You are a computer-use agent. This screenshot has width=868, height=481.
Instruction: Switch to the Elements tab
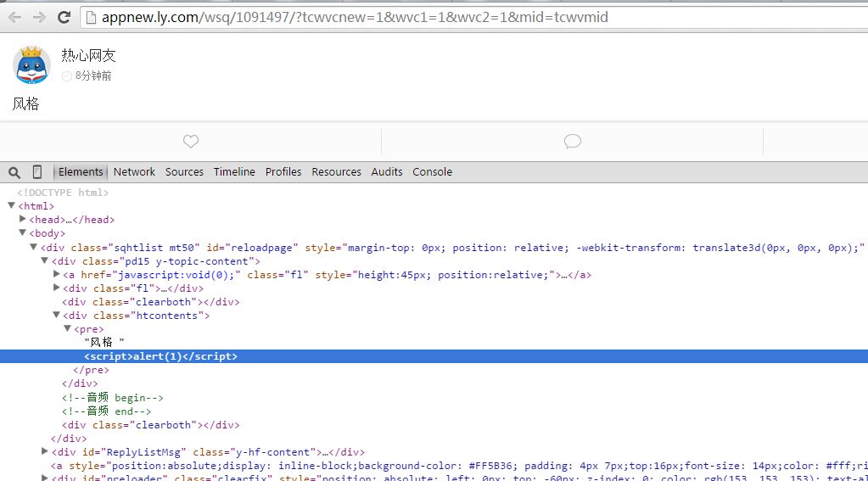pyautogui.click(x=81, y=171)
